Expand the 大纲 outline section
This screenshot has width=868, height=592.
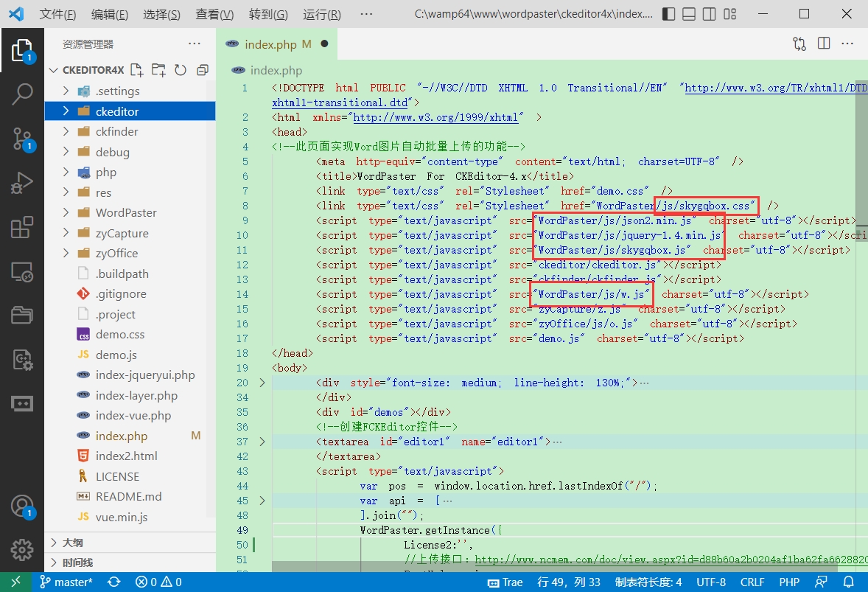pos(72,543)
